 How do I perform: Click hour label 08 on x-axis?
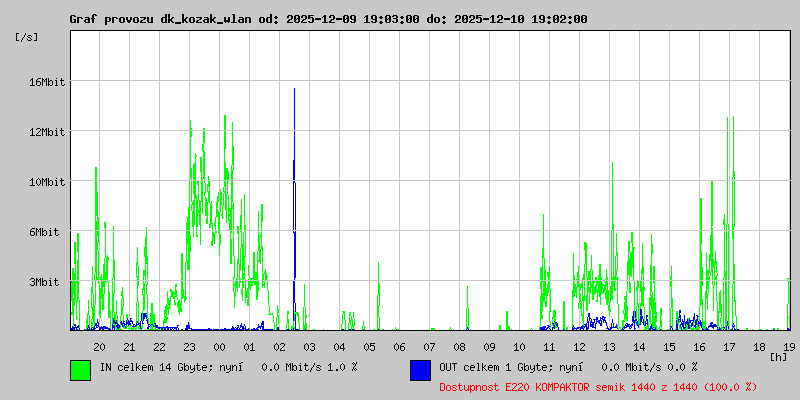pos(460,347)
